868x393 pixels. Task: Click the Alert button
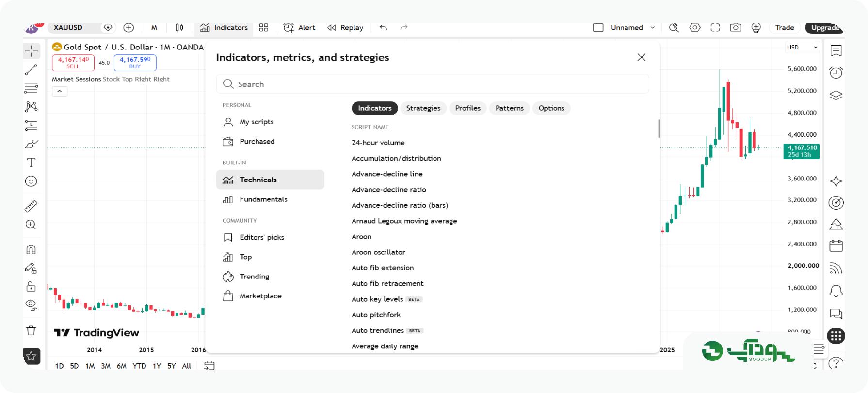pos(299,28)
